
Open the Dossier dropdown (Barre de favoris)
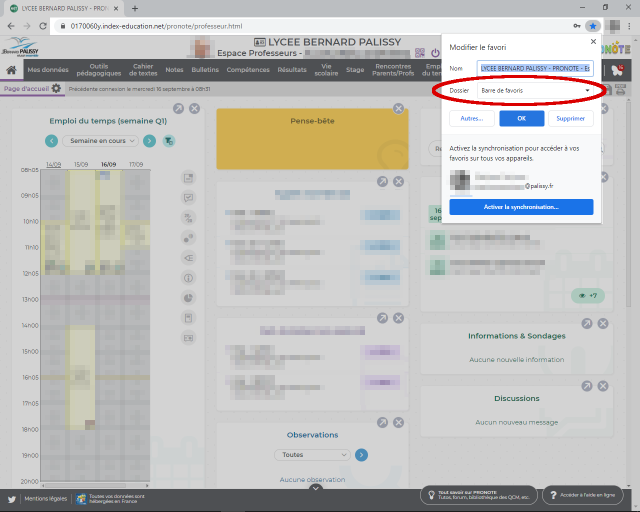(x=535, y=91)
